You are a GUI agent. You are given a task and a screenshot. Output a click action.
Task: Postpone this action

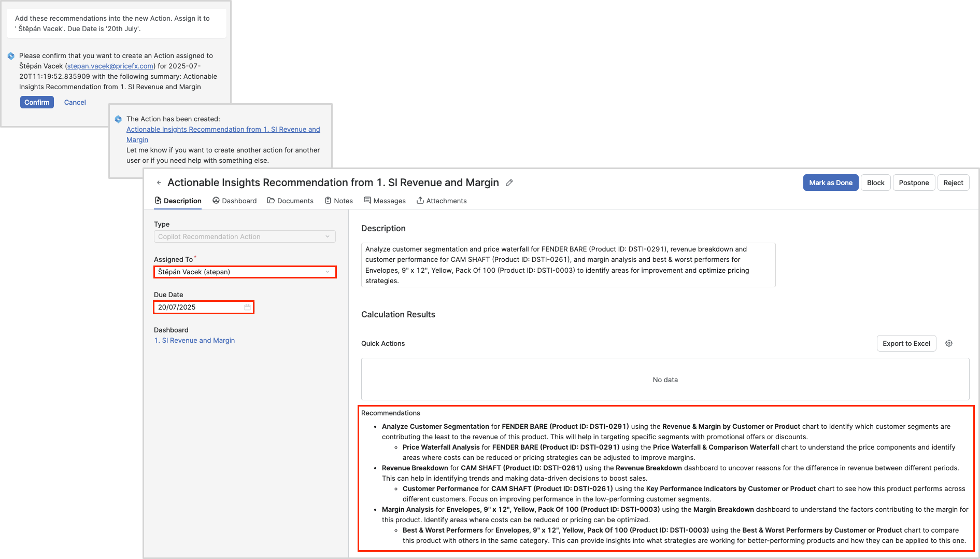[x=914, y=183]
